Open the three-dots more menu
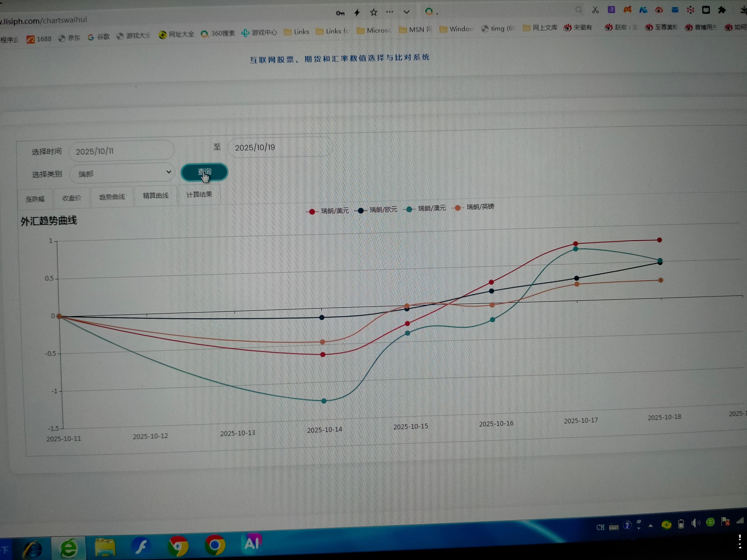This screenshot has height=560, width=747. pyautogui.click(x=389, y=12)
